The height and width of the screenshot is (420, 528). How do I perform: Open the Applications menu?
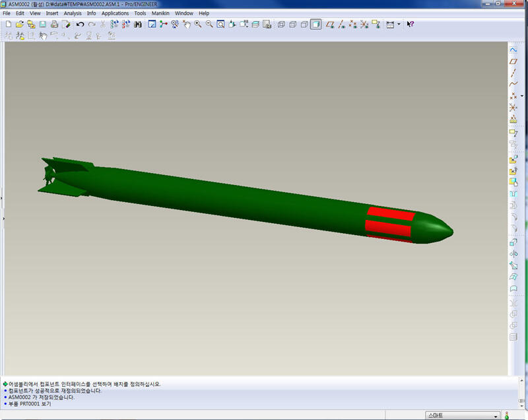pos(115,13)
